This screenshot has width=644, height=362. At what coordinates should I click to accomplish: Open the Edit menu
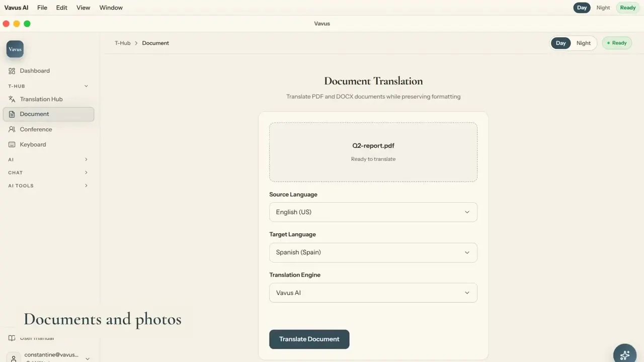(x=62, y=8)
